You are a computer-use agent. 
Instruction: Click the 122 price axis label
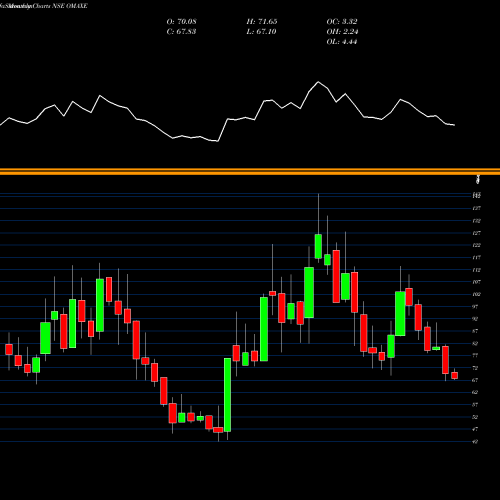click(477, 245)
